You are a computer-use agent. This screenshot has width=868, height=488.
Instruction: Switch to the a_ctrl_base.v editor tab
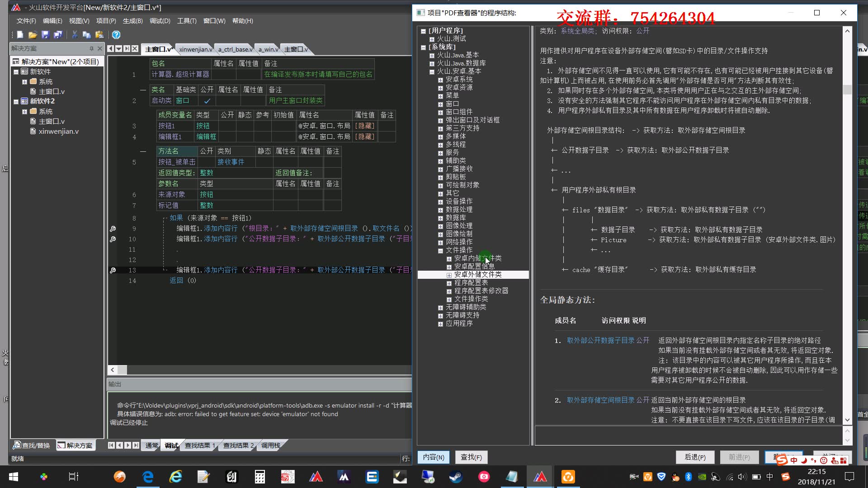point(235,49)
